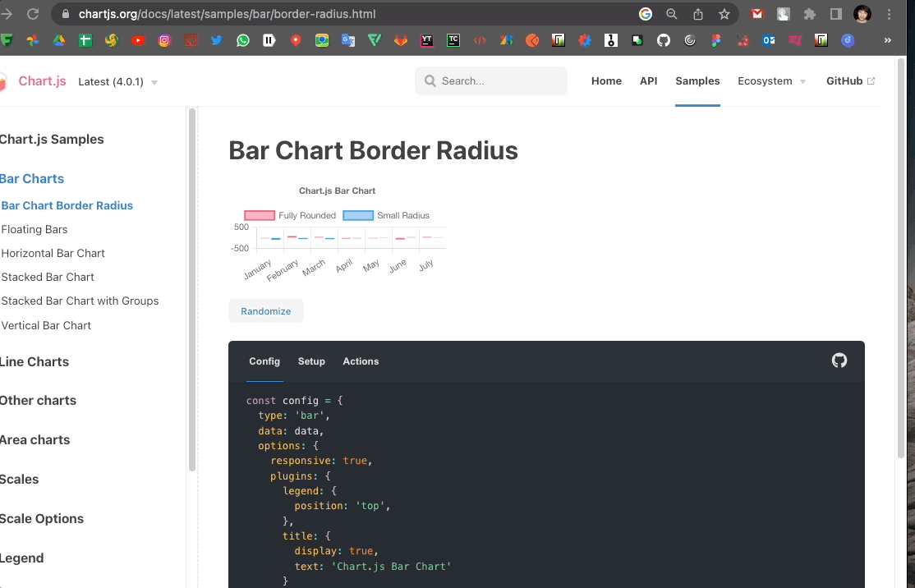
Task: Open the Gmail extension icon
Action: [x=757, y=14]
